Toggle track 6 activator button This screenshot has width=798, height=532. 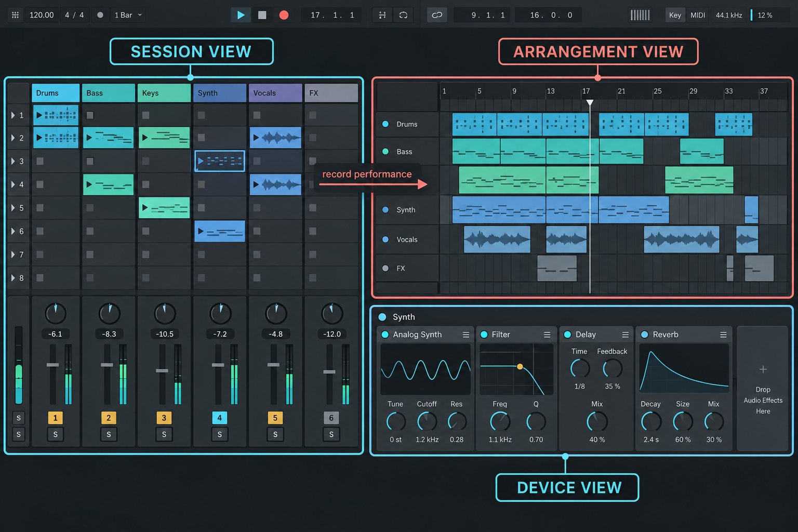331,418
